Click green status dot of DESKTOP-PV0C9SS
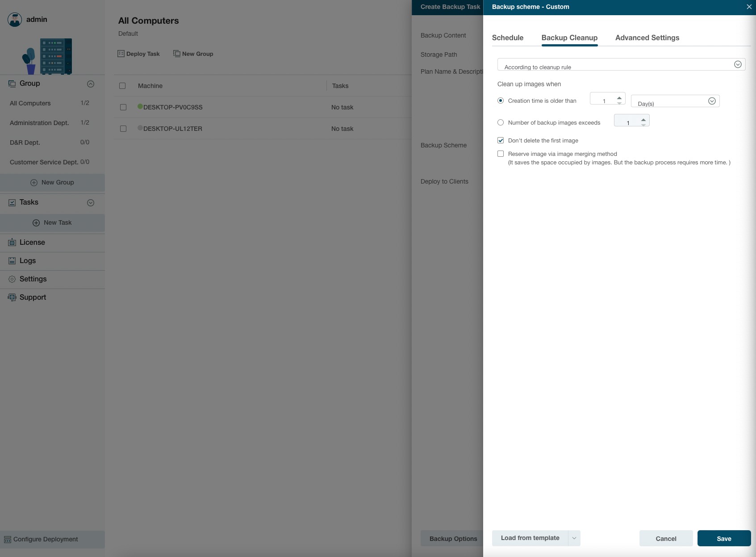The image size is (756, 557). pos(140,107)
